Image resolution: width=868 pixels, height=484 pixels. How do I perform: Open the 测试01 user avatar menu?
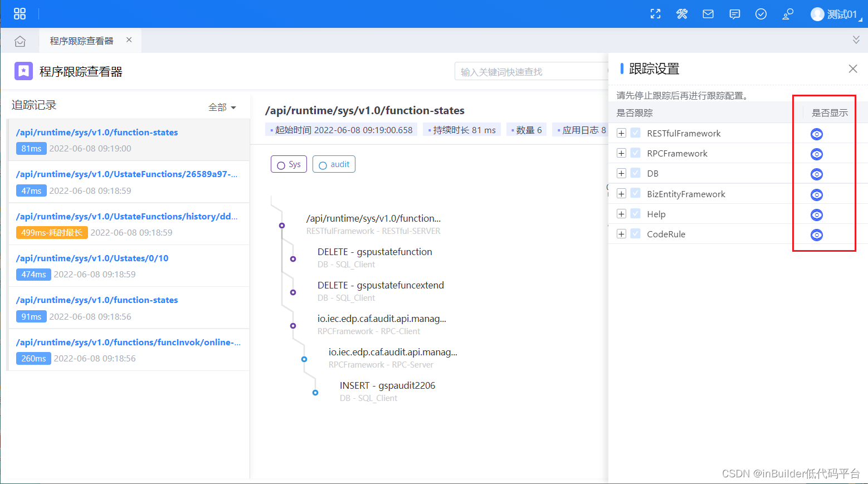[x=836, y=14]
